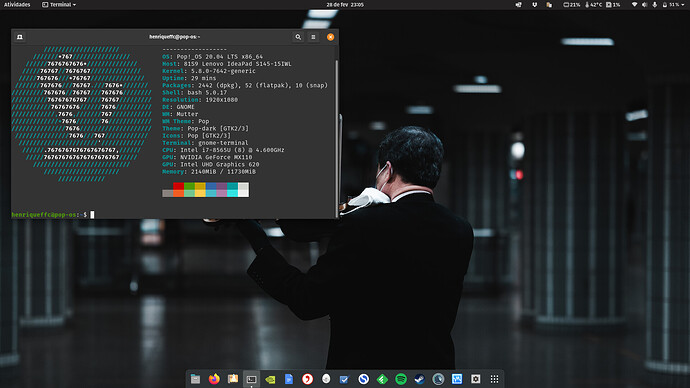Click Atividades overview button
690x388 pixels.
(x=17, y=4)
